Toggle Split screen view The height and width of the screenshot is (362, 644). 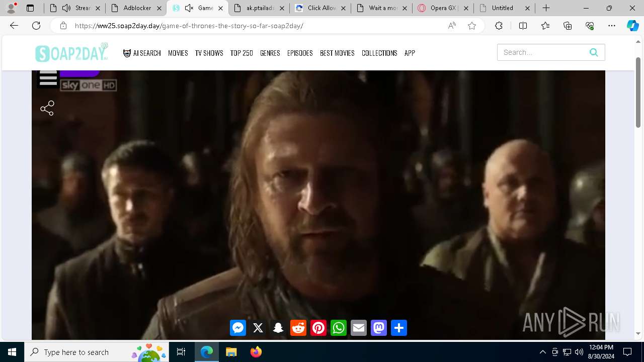pyautogui.click(x=523, y=26)
